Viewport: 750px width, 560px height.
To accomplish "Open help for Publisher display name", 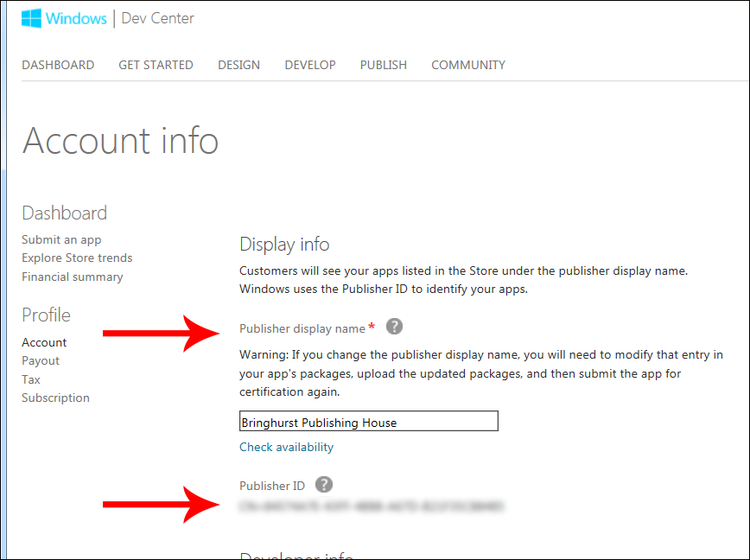I will pyautogui.click(x=394, y=327).
